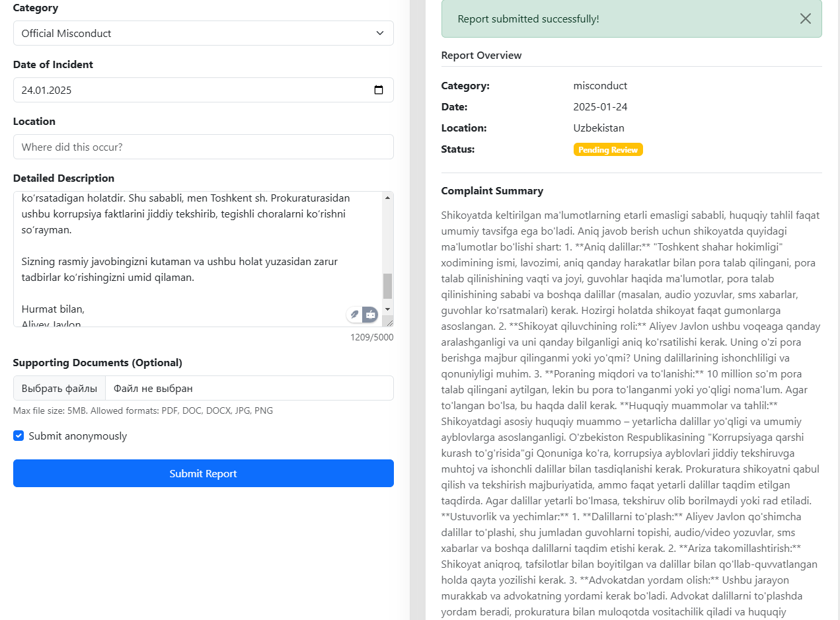The image size is (840, 620).
Task: Open the calendar picker icon in Date of Incident
Action: click(379, 90)
